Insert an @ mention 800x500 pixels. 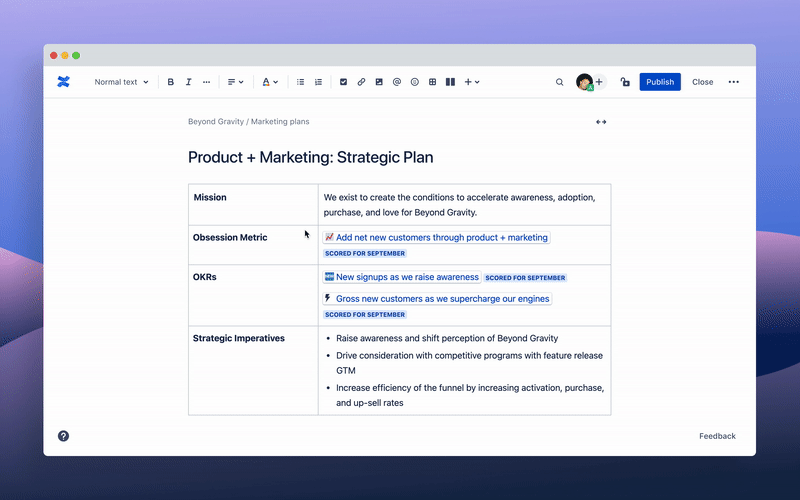(397, 82)
